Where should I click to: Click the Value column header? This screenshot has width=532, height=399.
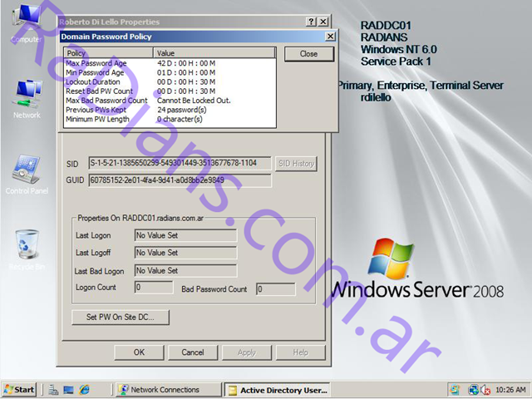214,53
